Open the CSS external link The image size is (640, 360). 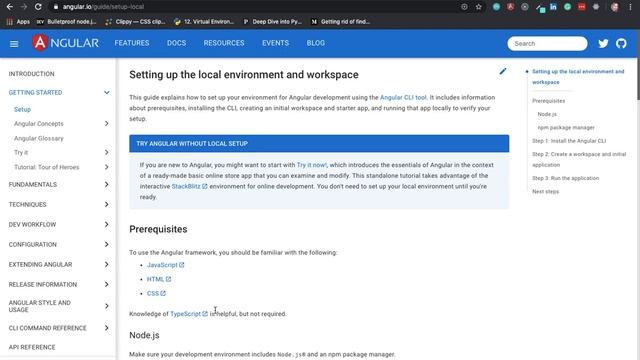156,293
